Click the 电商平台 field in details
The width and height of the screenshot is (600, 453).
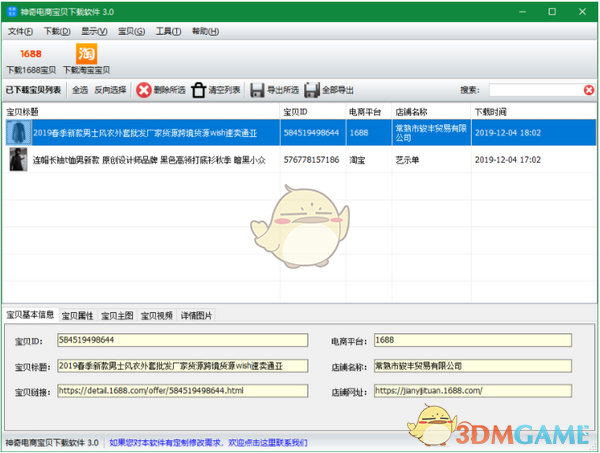click(x=473, y=340)
